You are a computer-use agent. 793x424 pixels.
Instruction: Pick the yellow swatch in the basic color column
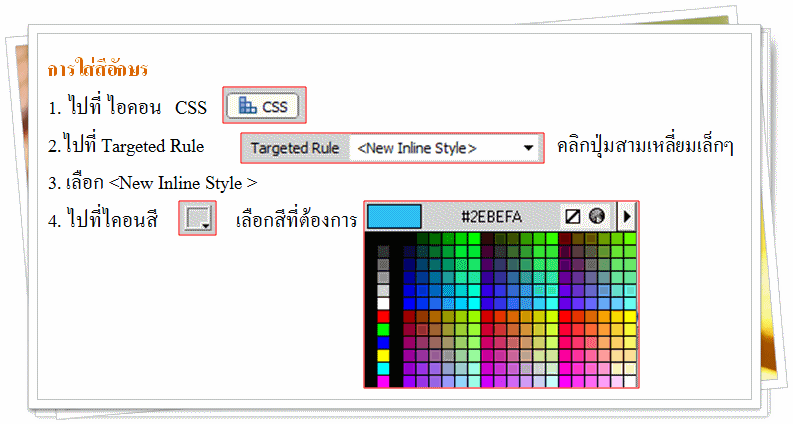383,356
